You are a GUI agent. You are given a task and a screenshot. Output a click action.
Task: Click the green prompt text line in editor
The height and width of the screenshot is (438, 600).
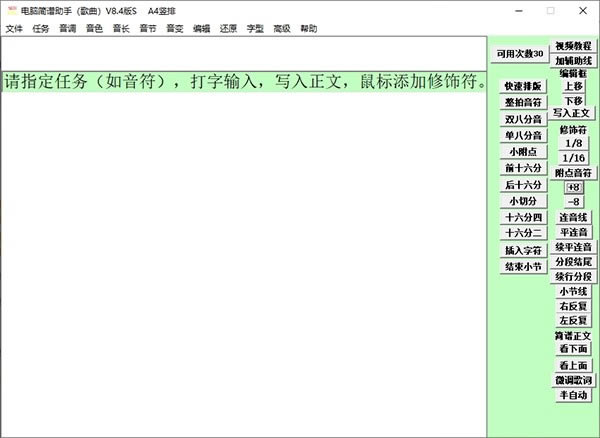tap(244, 80)
